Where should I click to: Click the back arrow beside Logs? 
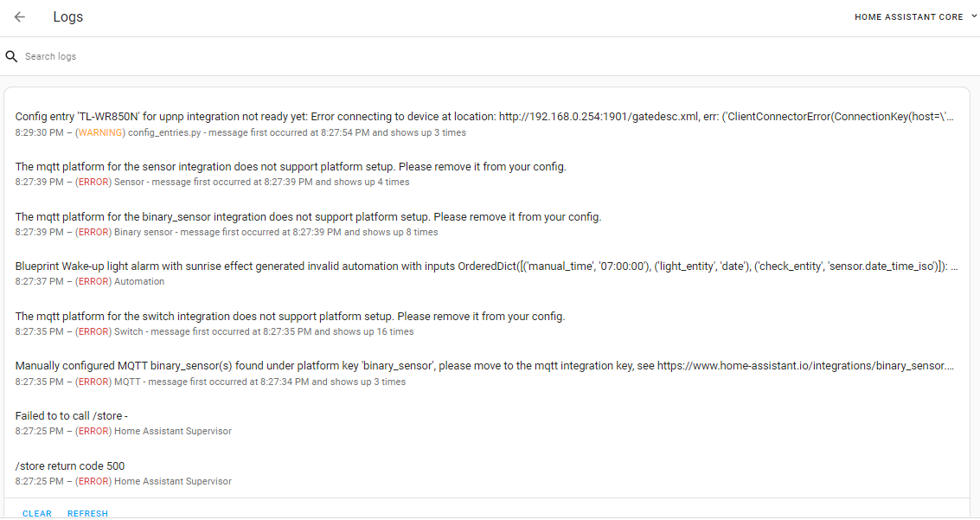20,17
